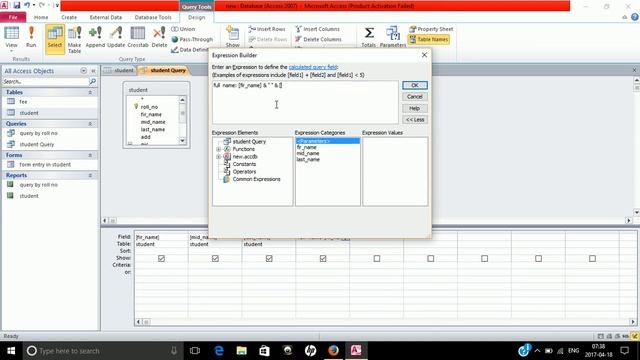Open Windows Start menu
Viewport: 640px width, 360px height.
pos(11,351)
